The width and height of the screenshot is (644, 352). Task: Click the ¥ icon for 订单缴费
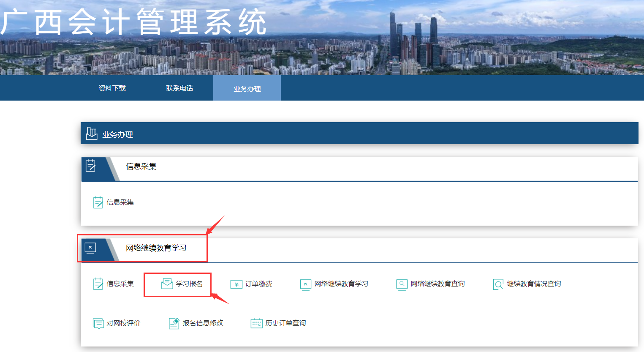point(236,284)
